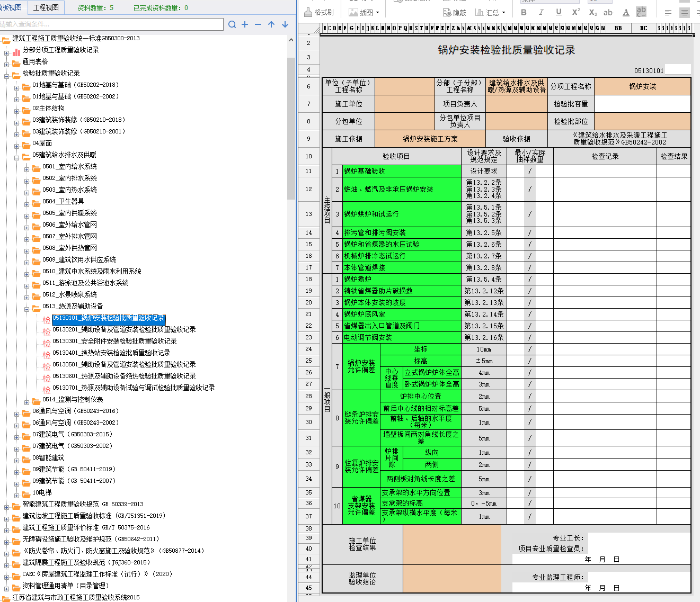The image size is (700, 602).
Task: Click the minus collapse-all icon
Action: 258,24
